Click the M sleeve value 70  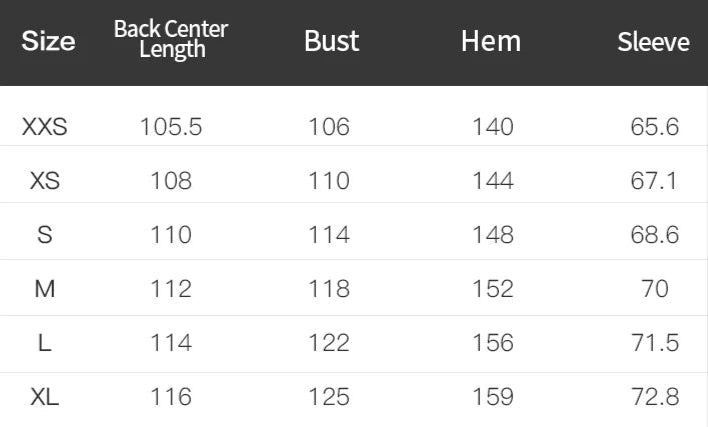[x=655, y=289]
